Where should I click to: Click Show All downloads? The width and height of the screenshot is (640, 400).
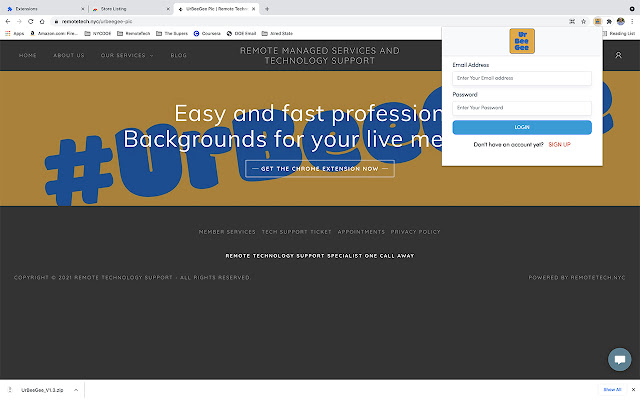tap(612, 390)
